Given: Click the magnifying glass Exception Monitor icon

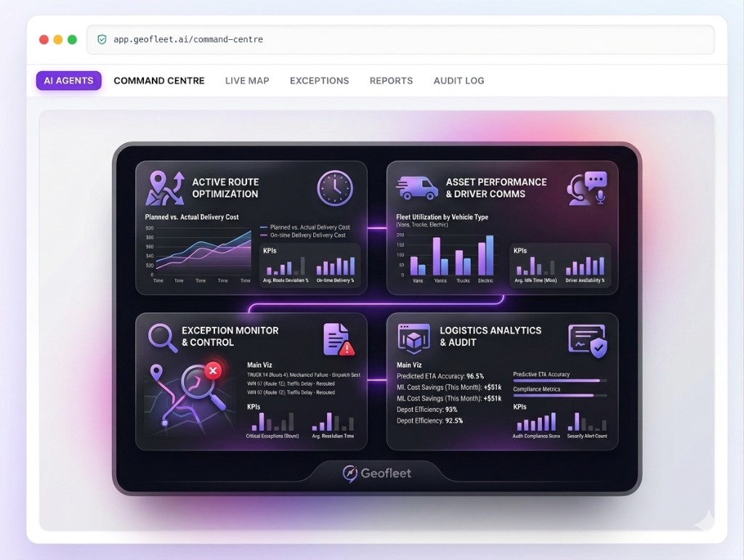Looking at the screenshot, I should [162, 337].
